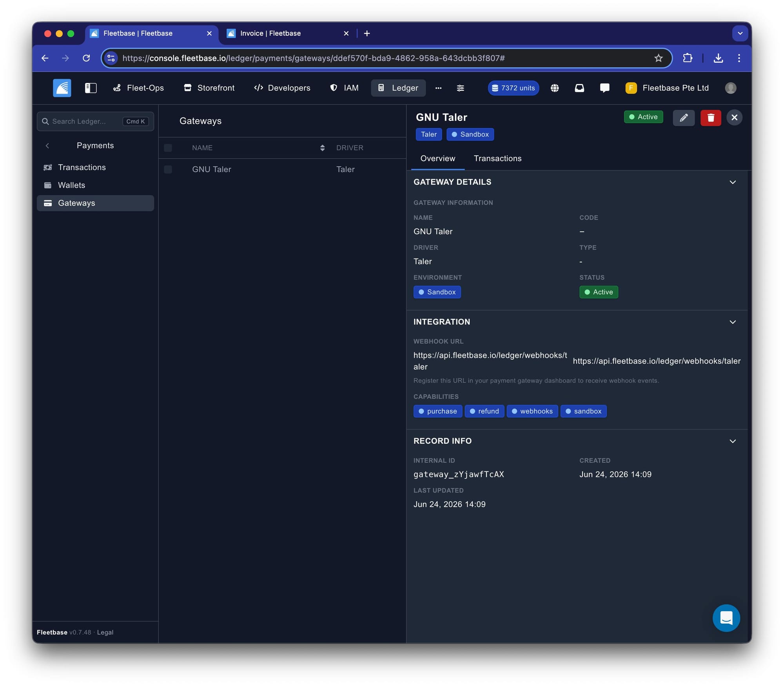Collapse the Gateway Details section
The width and height of the screenshot is (784, 686).
coord(732,182)
